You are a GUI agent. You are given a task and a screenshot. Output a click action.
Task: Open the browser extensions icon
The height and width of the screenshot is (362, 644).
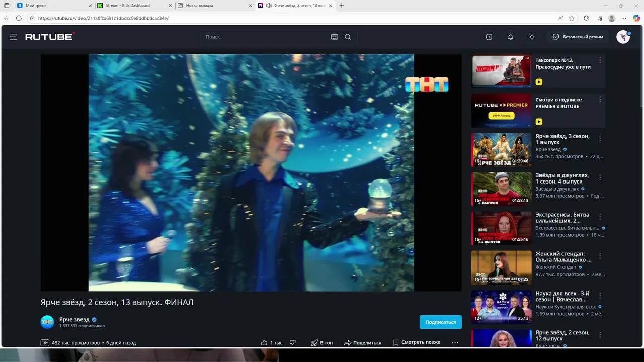pyautogui.click(x=586, y=18)
